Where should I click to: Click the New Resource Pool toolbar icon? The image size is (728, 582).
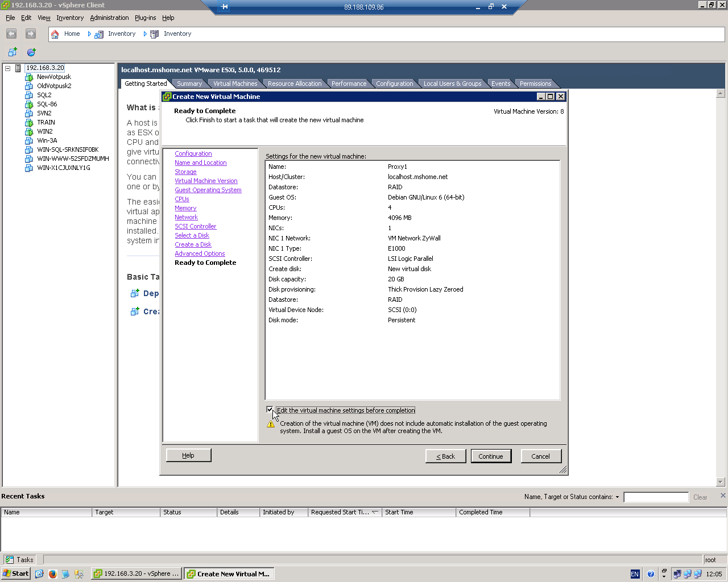[x=31, y=52]
